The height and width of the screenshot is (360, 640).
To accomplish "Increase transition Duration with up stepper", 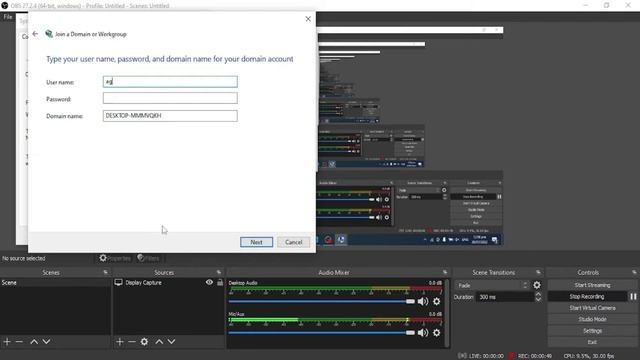I will (x=538, y=294).
